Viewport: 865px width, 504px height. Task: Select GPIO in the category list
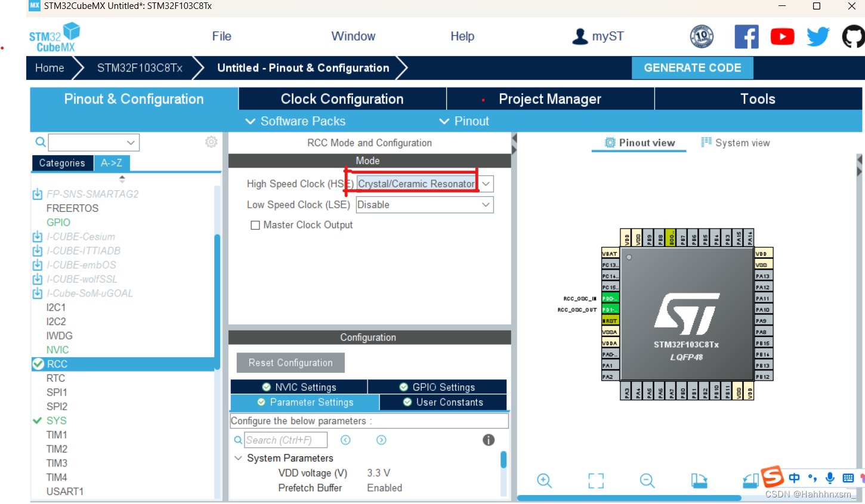[x=58, y=222]
